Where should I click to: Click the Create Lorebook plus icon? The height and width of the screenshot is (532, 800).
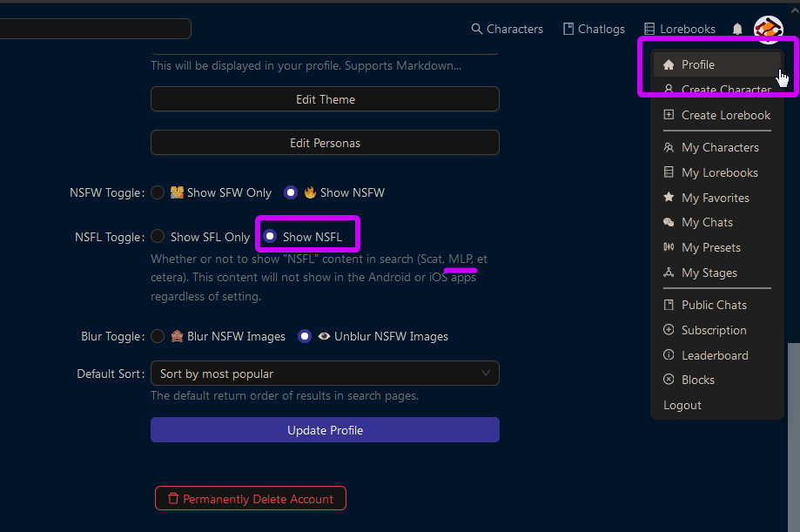[669, 115]
